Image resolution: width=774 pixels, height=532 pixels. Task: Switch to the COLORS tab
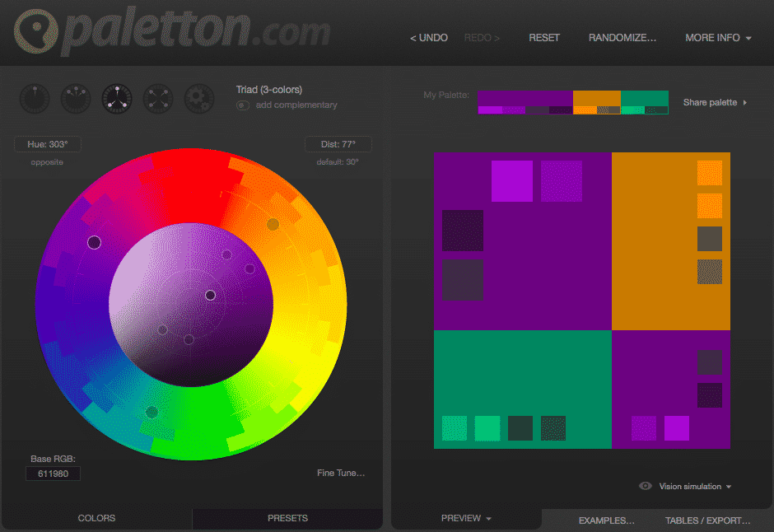click(96, 518)
